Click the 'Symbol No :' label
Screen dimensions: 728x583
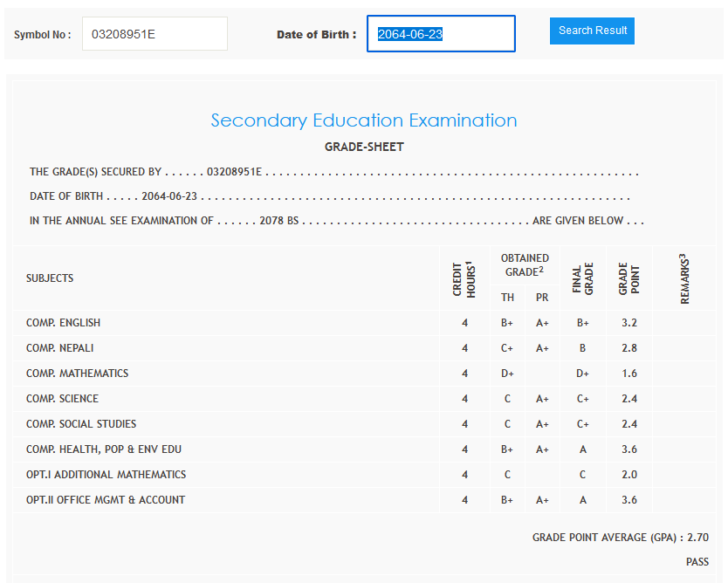pyautogui.click(x=42, y=35)
